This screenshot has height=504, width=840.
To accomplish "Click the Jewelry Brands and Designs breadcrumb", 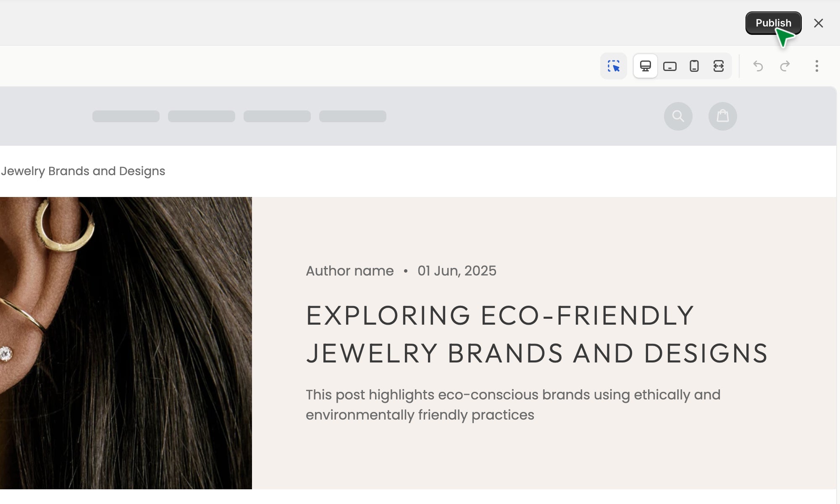I will tap(83, 171).
